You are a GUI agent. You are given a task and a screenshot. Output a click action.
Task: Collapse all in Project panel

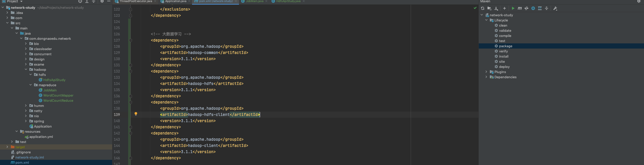[x=94, y=1]
